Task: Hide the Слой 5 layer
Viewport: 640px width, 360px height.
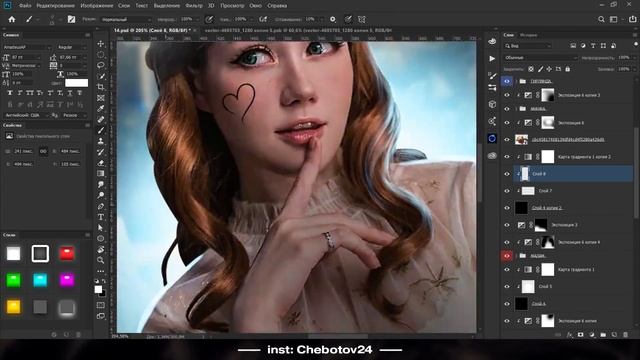Action: [x=507, y=287]
